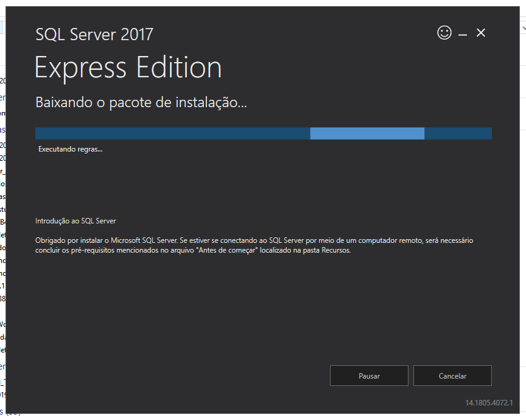The image size is (526, 420).
Task: Cancel the installation with Cancelar
Action: 452,376
